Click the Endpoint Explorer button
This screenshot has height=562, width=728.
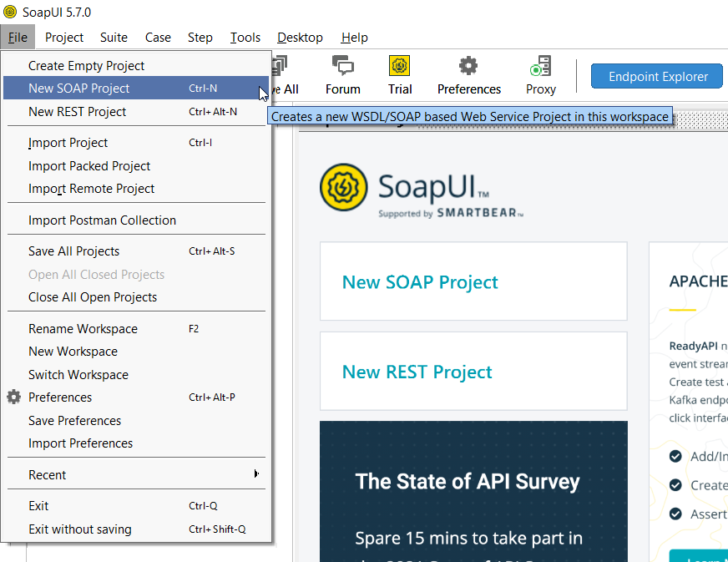(657, 76)
